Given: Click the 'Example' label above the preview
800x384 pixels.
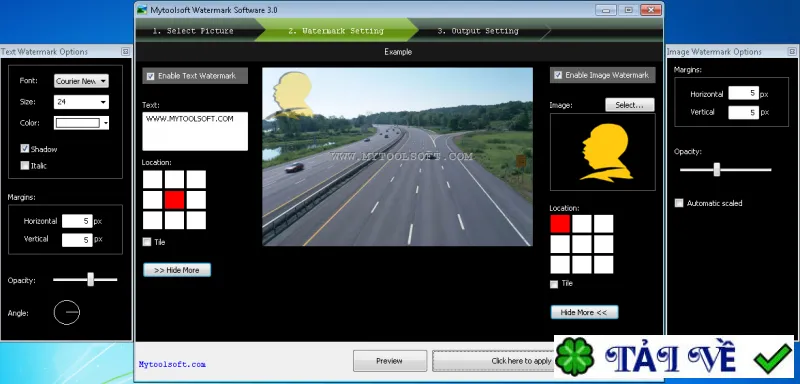Looking at the screenshot, I should click(x=398, y=52).
